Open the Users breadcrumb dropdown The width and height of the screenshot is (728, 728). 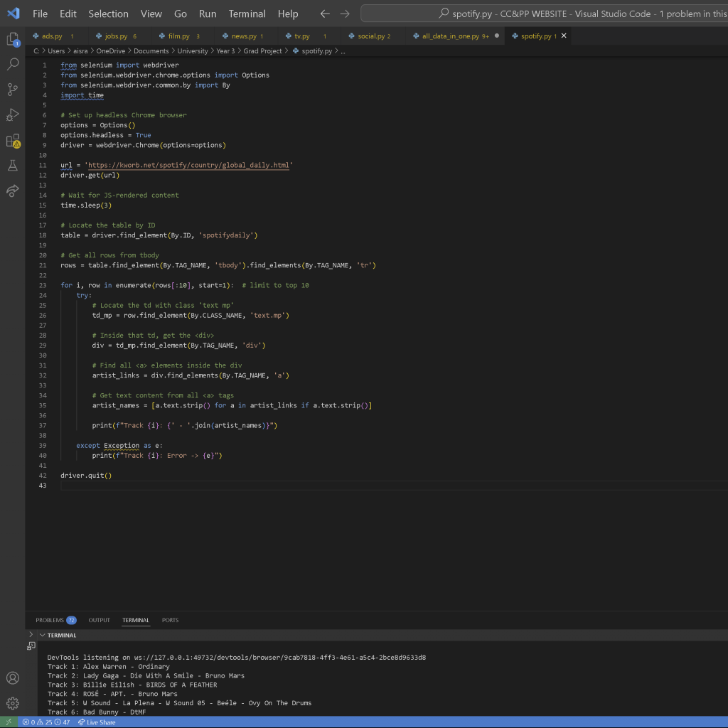click(56, 51)
